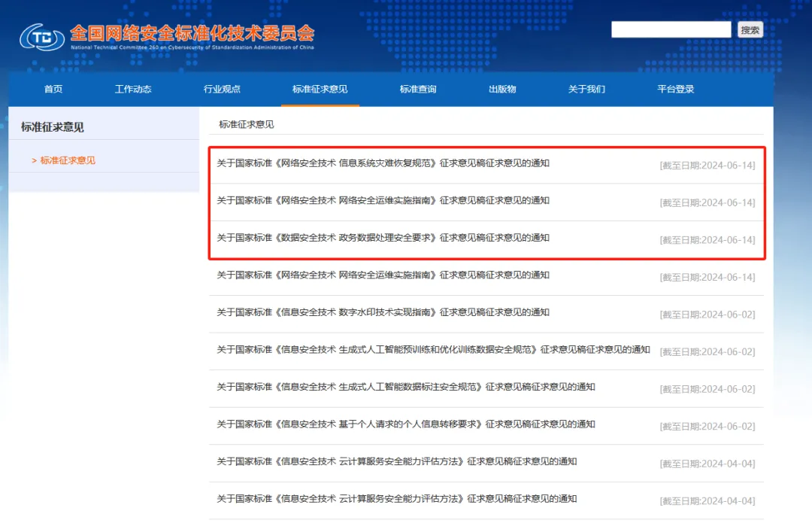
Task: Open the 工作动态 navigation item
Action: point(133,90)
